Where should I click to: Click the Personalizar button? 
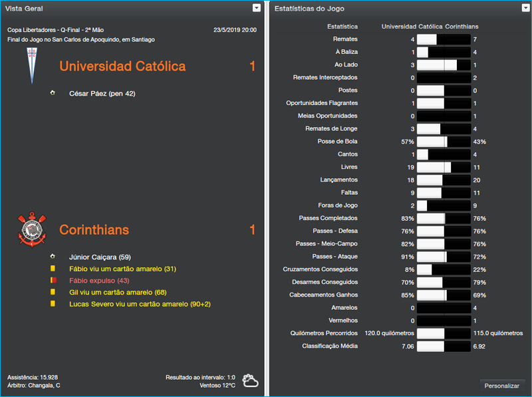click(502, 386)
